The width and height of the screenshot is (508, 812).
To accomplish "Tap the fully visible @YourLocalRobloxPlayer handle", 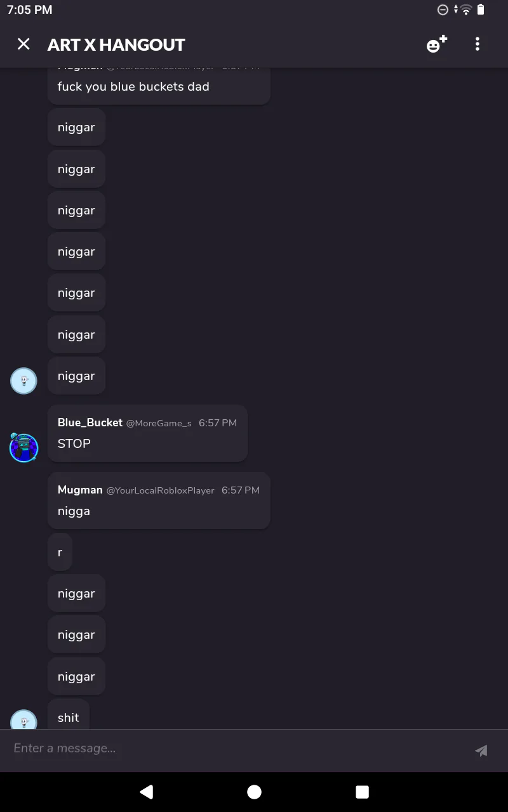I will pyautogui.click(x=160, y=490).
